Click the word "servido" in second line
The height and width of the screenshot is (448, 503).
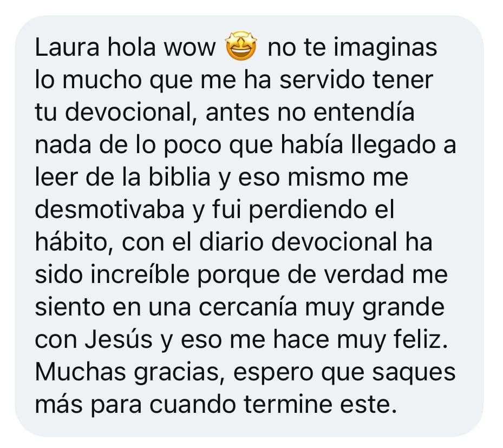[x=322, y=80]
